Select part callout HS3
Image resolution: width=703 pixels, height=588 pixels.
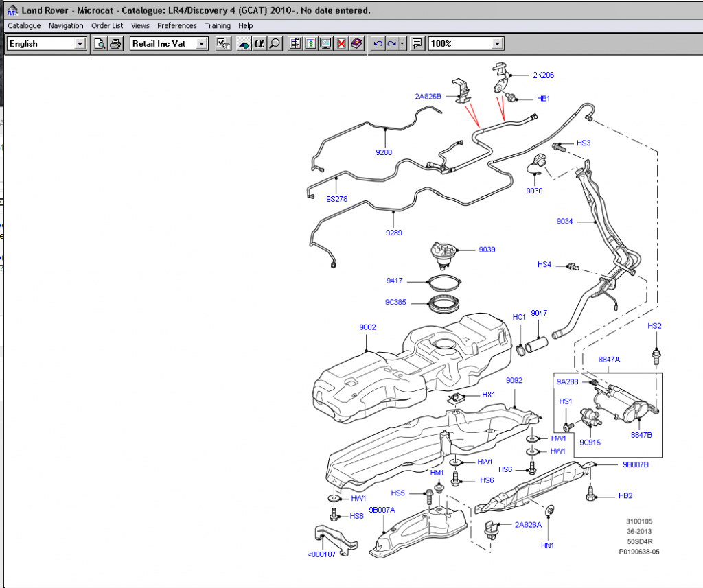584,143
